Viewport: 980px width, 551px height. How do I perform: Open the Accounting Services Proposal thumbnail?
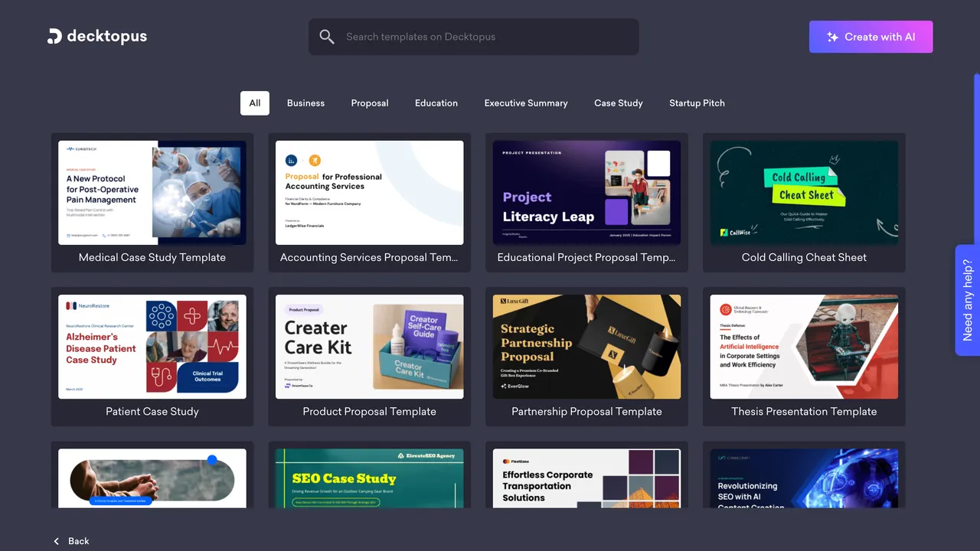tap(369, 193)
